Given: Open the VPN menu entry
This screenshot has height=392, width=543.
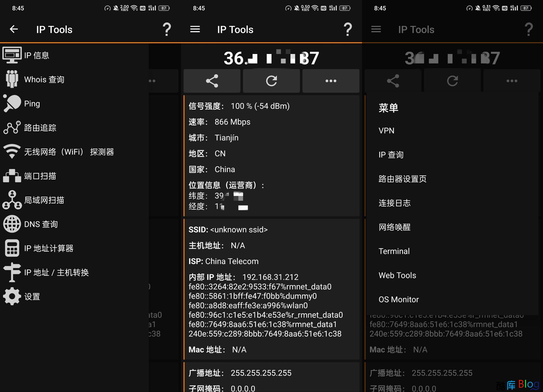Looking at the screenshot, I should click(x=386, y=131).
